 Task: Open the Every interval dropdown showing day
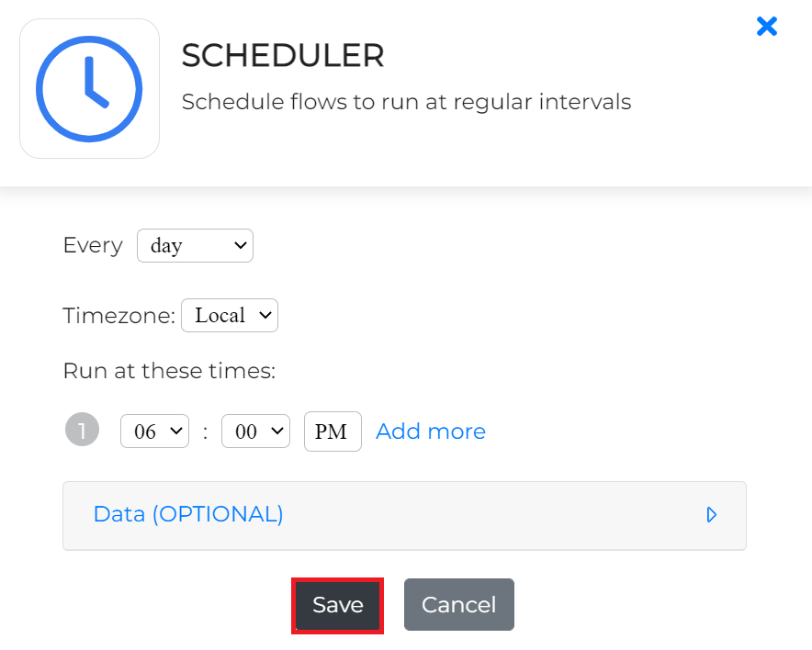point(195,246)
